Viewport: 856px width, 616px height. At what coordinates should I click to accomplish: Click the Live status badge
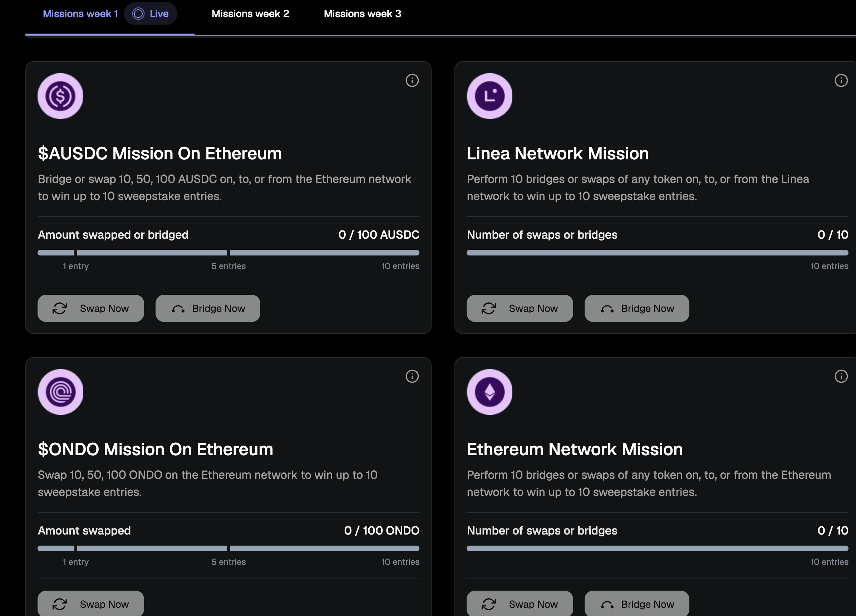[151, 14]
